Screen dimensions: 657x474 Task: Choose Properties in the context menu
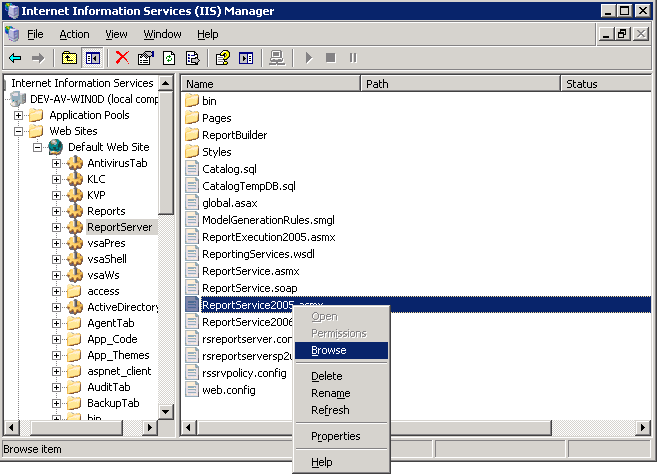tap(335, 436)
